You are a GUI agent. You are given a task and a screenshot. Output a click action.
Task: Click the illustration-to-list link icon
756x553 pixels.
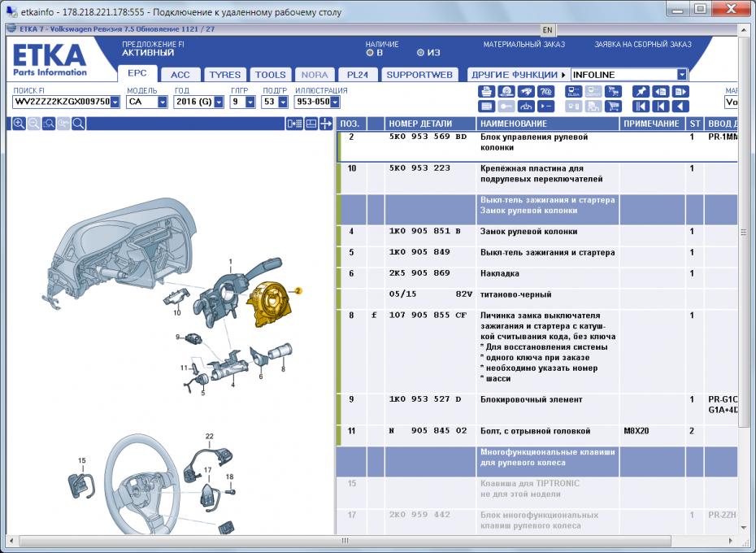[x=294, y=124]
